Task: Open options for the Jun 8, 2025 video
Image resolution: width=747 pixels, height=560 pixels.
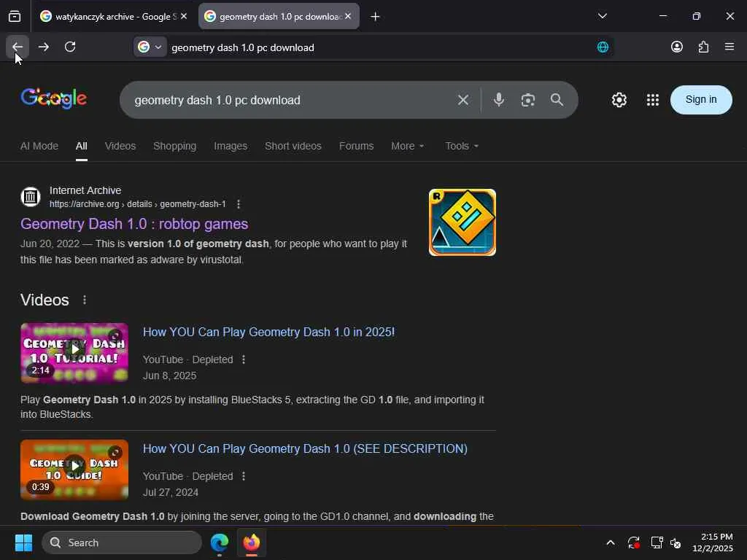Action: [244, 359]
